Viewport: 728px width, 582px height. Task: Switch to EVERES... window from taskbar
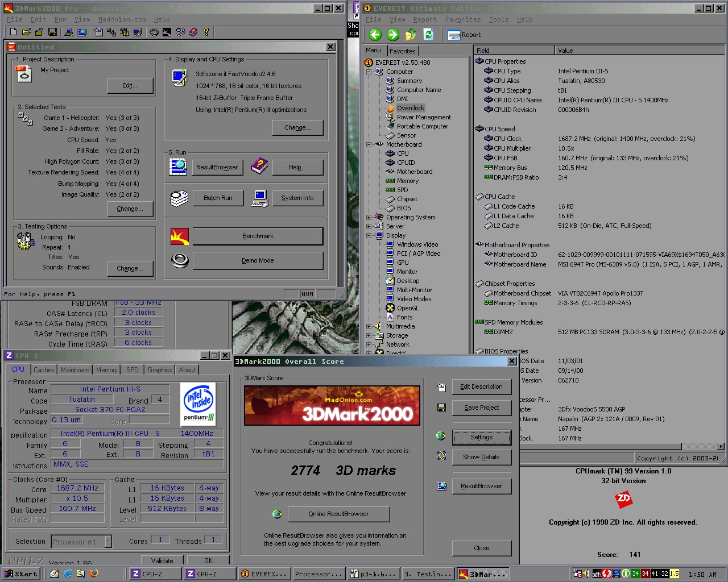coord(264,573)
